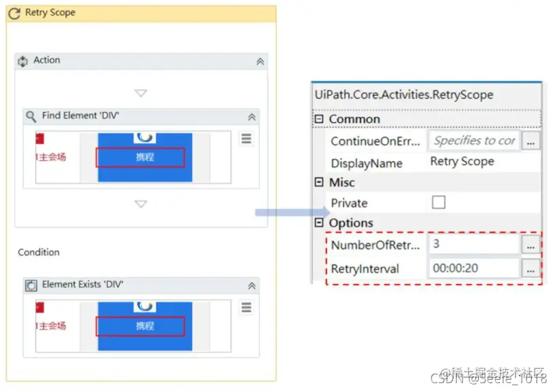Viewport: 557px width, 392px height.
Task: Select the Action header label
Action: tap(46, 60)
